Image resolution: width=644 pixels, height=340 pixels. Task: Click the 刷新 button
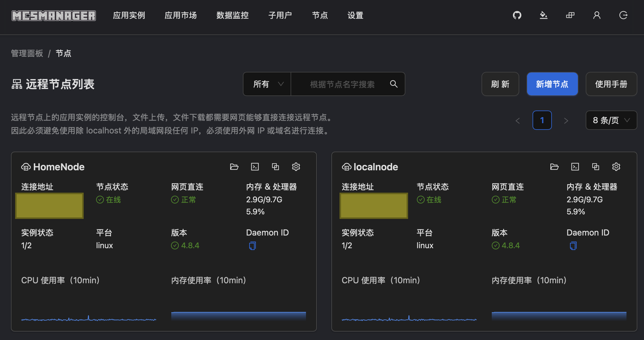(x=500, y=84)
